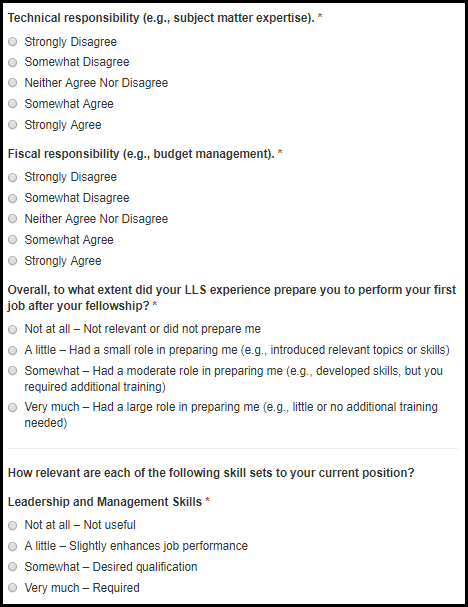This screenshot has width=468, height=607.
Task: Click the Fiscal responsibility question heading
Action: coord(141,154)
